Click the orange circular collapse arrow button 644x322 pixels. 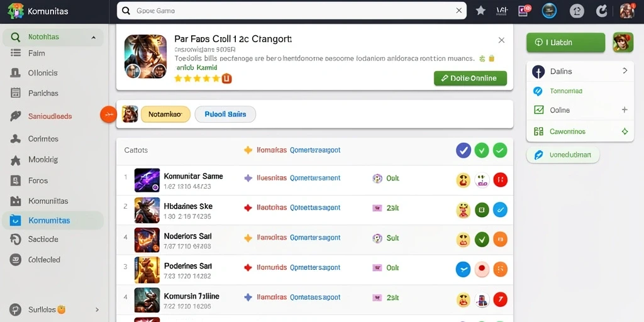click(109, 114)
